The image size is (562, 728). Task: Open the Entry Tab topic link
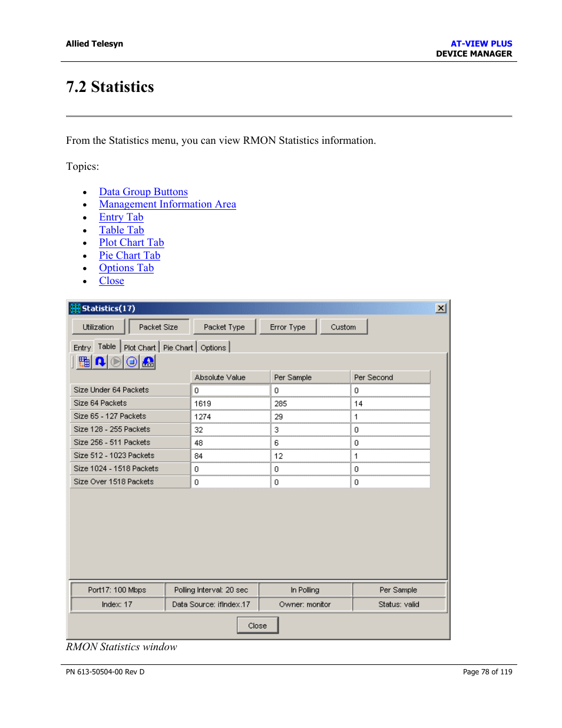[x=121, y=217]
